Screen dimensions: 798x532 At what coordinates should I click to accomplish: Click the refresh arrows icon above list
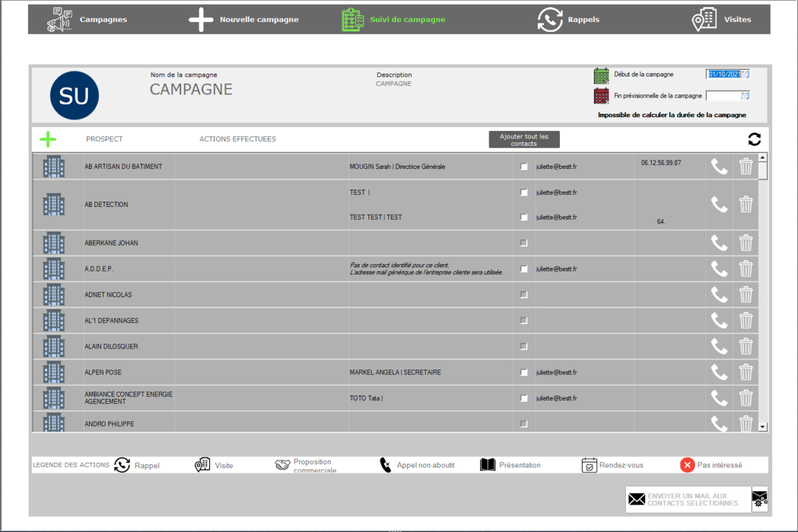(754, 139)
